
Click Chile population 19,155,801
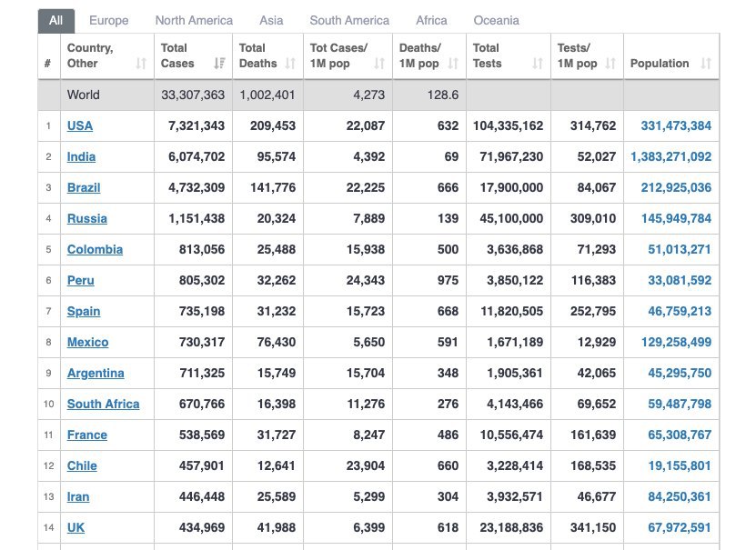[680, 465]
